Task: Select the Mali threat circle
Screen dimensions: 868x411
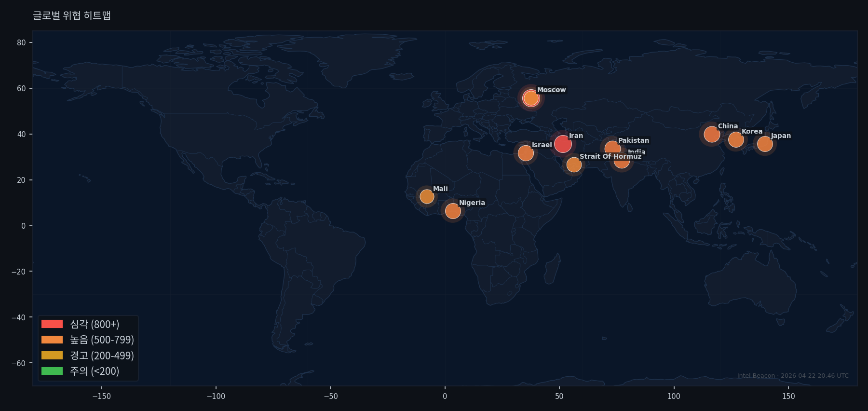Action: [427, 196]
